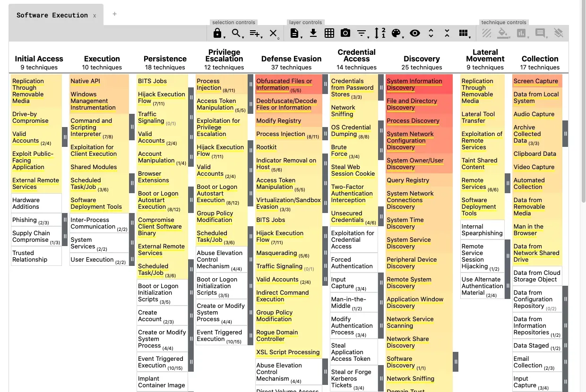Expand Supply Chain Compromise sub-techniques bar
Screen dimensions: 586x392
pyautogui.click(x=65, y=236)
